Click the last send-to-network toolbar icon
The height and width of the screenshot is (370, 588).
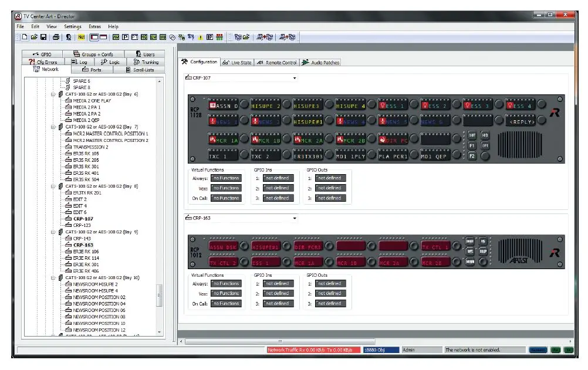[x=287, y=37]
